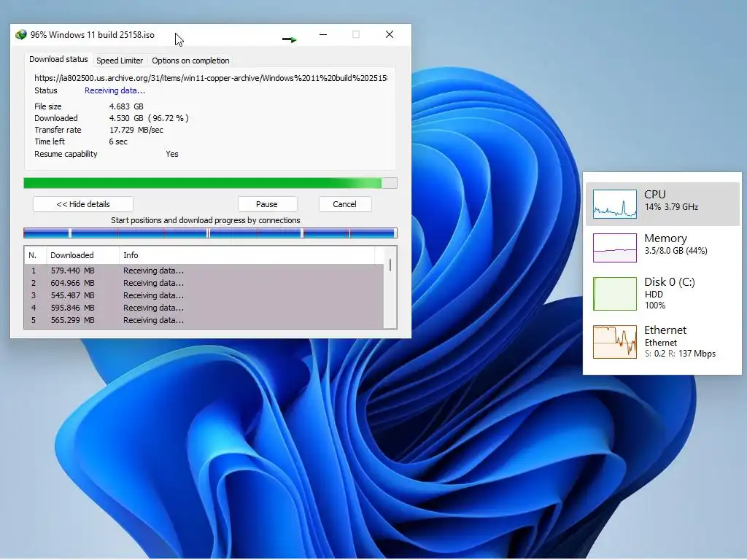Select the Disk 0 (C:) graph thumbnail
This screenshot has height=560, width=747.
click(x=614, y=294)
